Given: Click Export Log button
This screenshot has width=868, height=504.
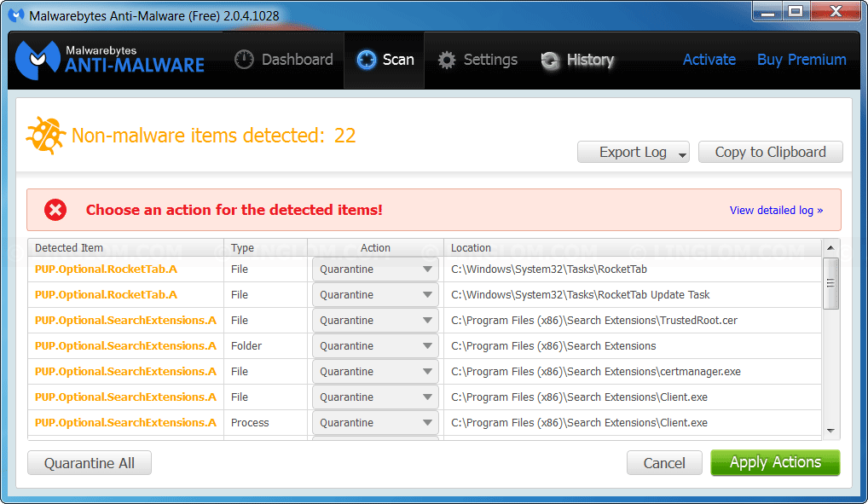Looking at the screenshot, I should (x=633, y=152).
